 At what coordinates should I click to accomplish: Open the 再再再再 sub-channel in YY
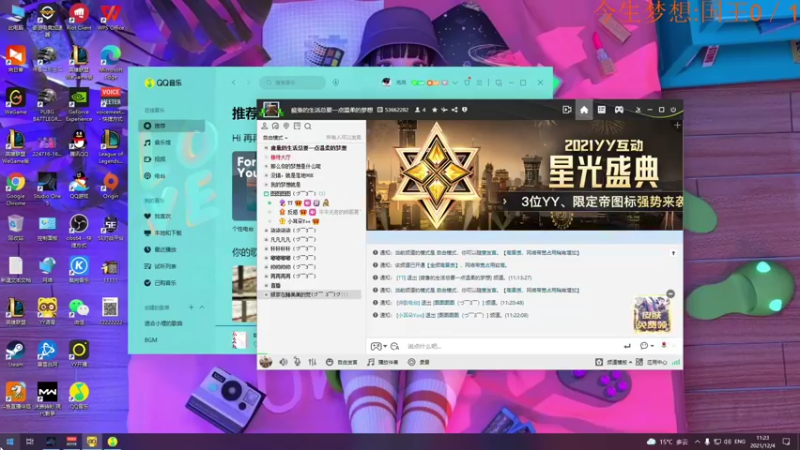(x=293, y=276)
